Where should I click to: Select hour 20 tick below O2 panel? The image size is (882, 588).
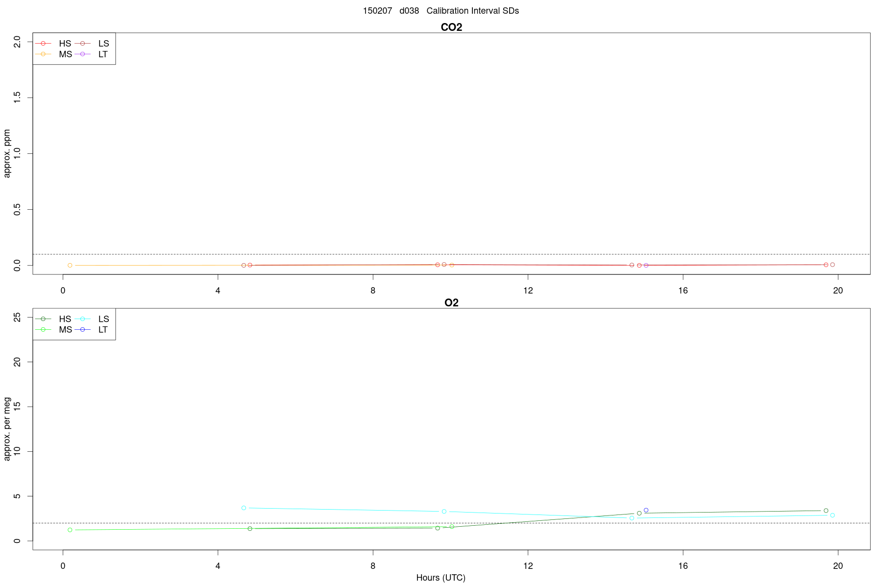[x=838, y=566]
